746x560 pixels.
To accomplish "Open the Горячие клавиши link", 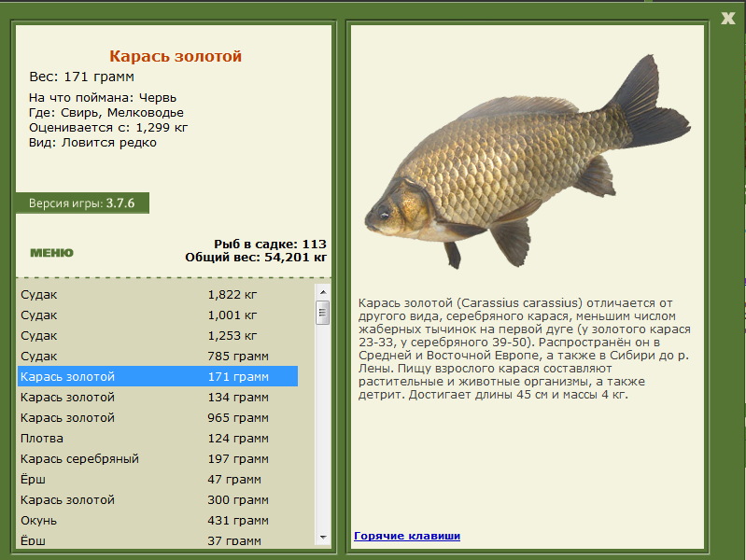I will coord(407,536).
